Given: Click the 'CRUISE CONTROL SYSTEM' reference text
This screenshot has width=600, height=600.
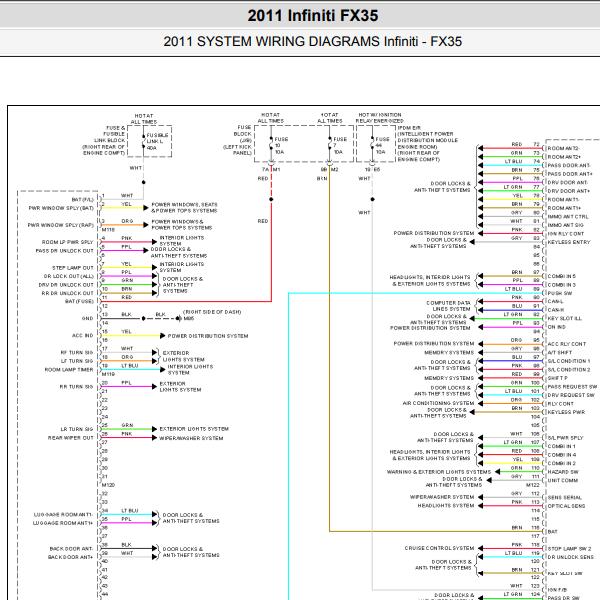Looking at the screenshot, I should pos(439,548).
